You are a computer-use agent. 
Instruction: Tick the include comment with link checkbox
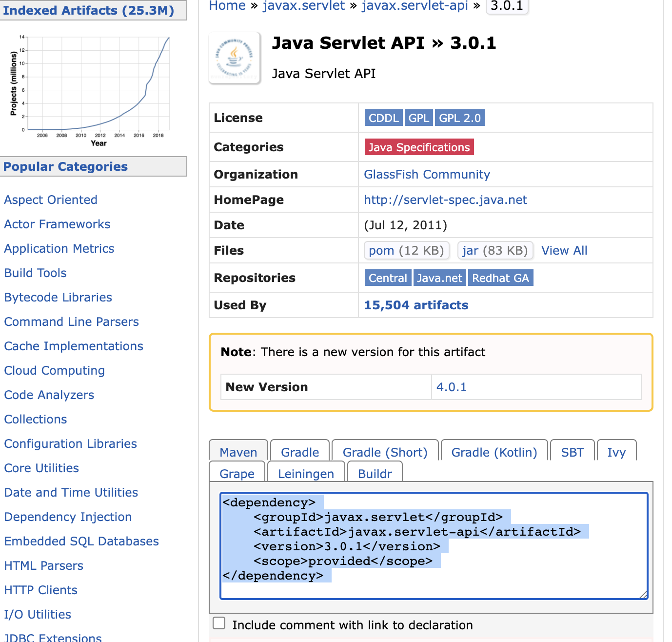tap(219, 623)
